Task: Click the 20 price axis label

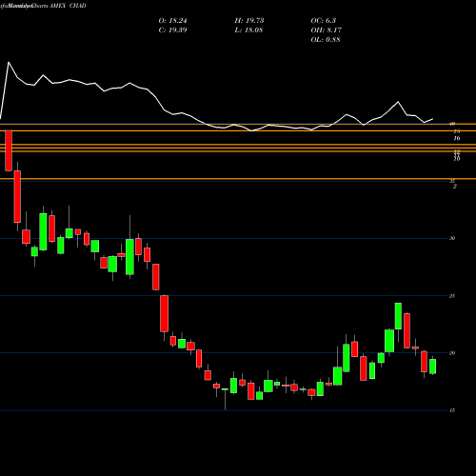Action: click(x=452, y=353)
